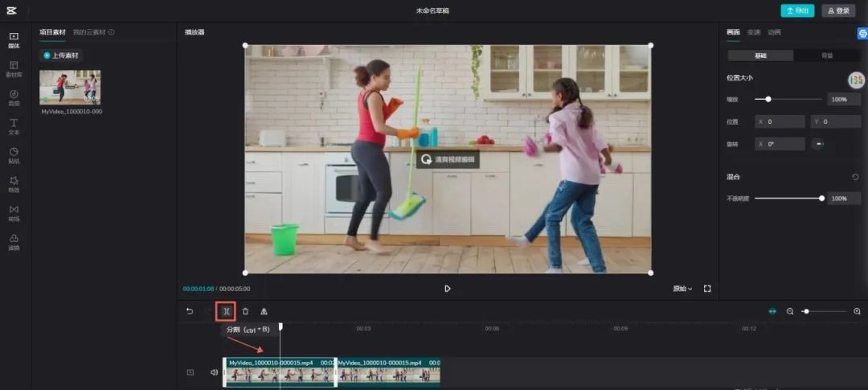Image resolution: width=868 pixels, height=390 pixels.
Task: Switch to the 变速 speed tab
Action: [753, 32]
